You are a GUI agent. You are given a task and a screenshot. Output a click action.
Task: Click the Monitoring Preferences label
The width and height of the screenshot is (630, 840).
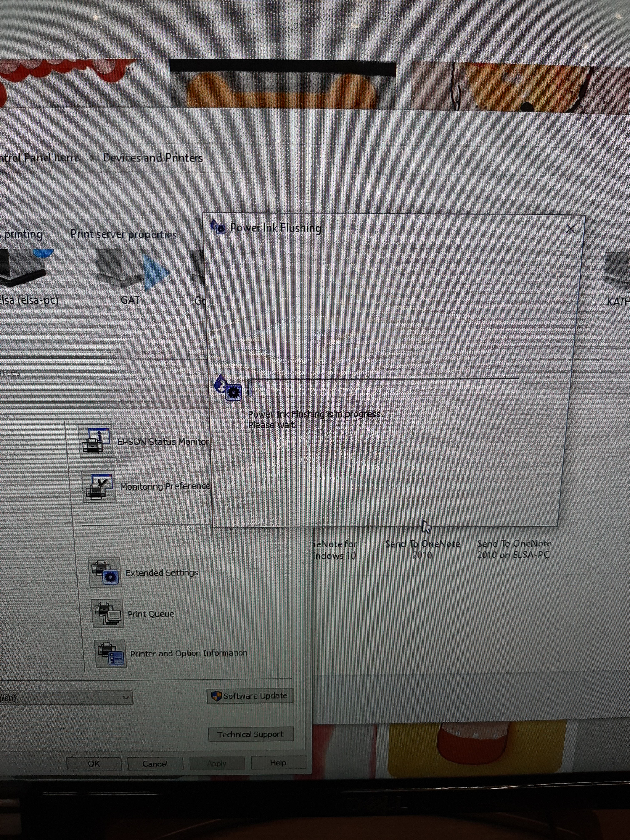(165, 486)
